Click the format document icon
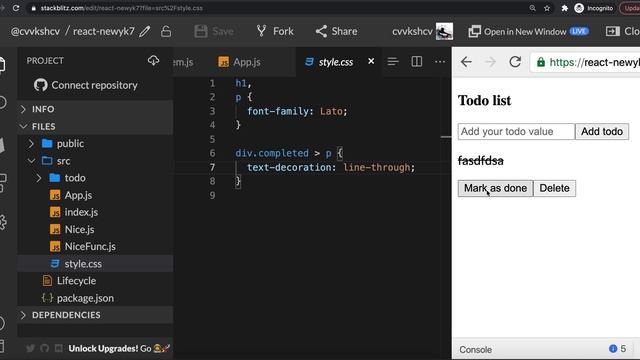Screen dimensions: 640x360 click(x=393, y=62)
